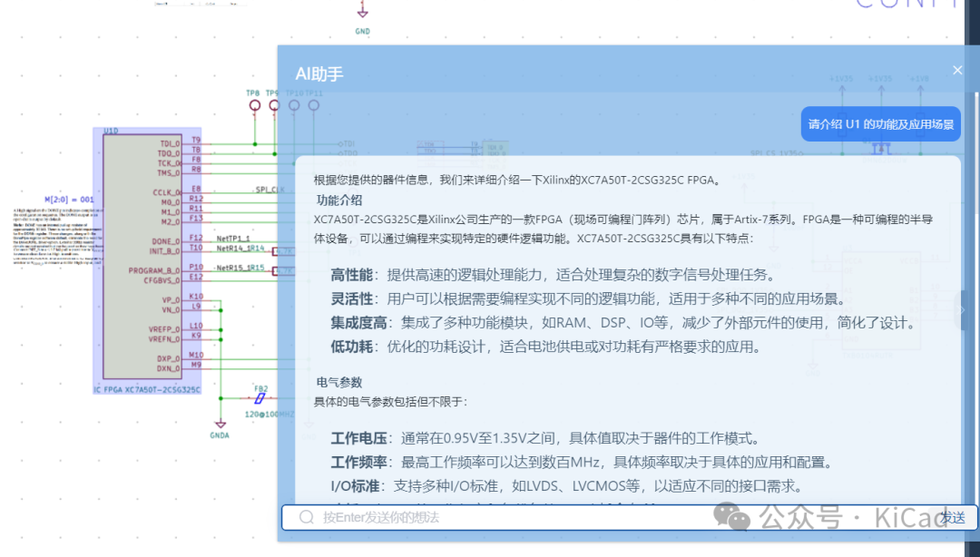
Task: Click the CFGBVS_0 pin name
Action: [x=162, y=280]
